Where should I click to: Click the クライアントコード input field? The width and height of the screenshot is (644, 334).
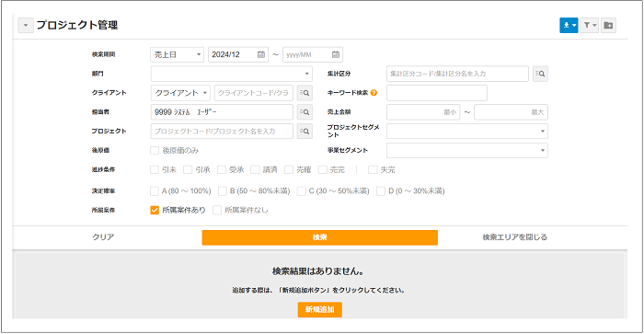point(254,93)
